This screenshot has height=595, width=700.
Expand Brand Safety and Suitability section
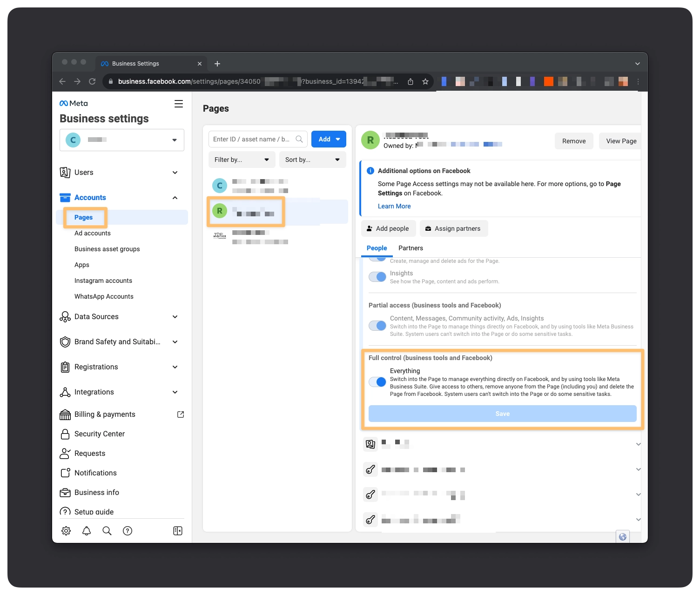pos(175,342)
